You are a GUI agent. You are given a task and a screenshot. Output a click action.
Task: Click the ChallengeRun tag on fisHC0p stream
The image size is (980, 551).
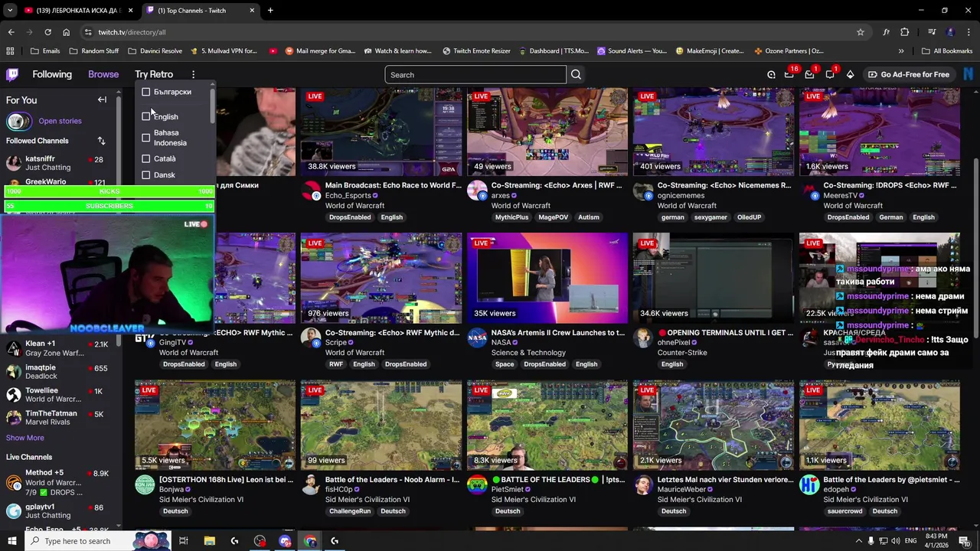pyautogui.click(x=349, y=511)
